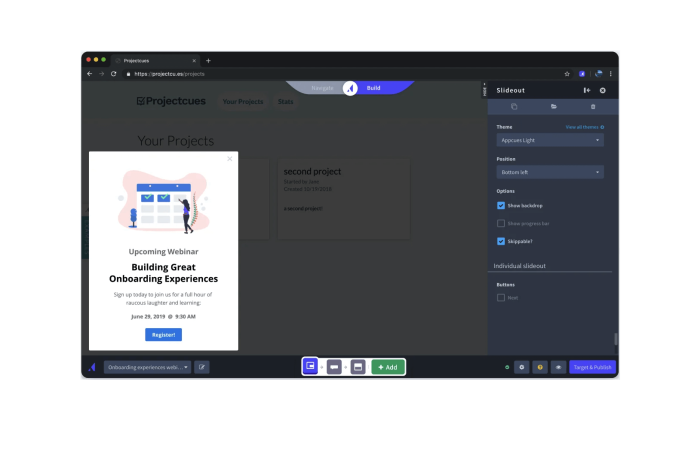Select the third step icon

coord(358,367)
